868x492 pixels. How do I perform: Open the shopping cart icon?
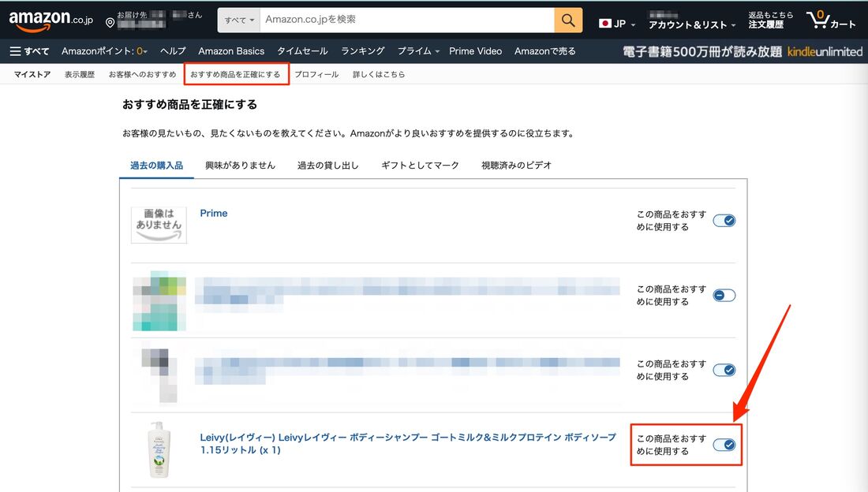coord(817,20)
